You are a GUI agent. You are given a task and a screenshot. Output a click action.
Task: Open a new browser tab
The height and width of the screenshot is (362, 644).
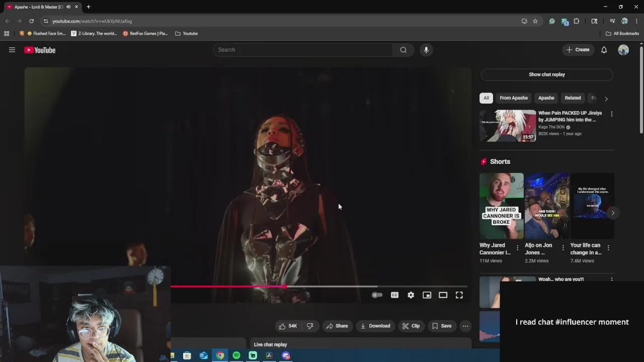pyautogui.click(x=88, y=7)
